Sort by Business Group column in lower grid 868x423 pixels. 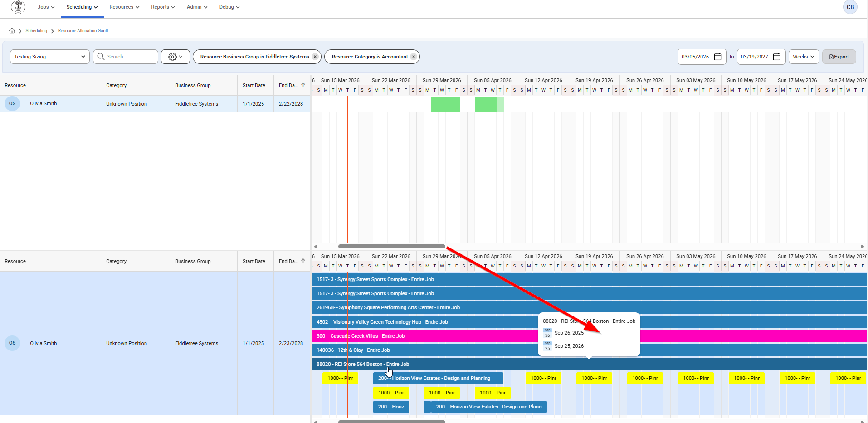tap(203, 261)
